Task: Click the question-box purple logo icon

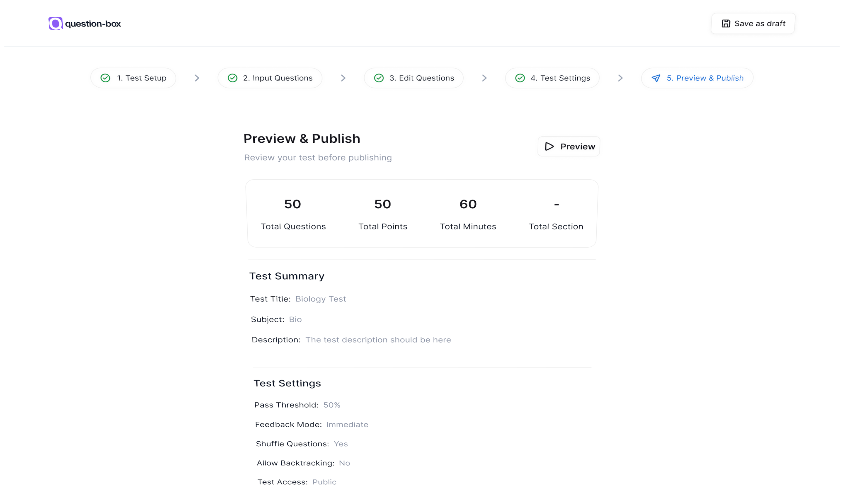Action: (55, 23)
